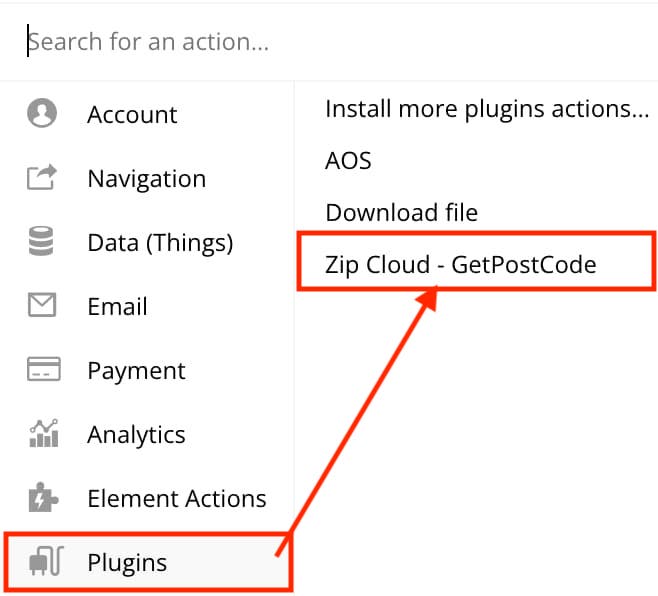This screenshot has height=596, width=658.
Task: Open the Analytics category label
Action: tap(136, 435)
